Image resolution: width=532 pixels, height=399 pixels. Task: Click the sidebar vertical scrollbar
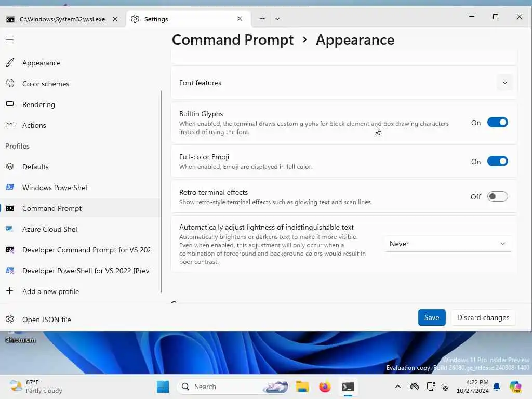[x=161, y=192]
